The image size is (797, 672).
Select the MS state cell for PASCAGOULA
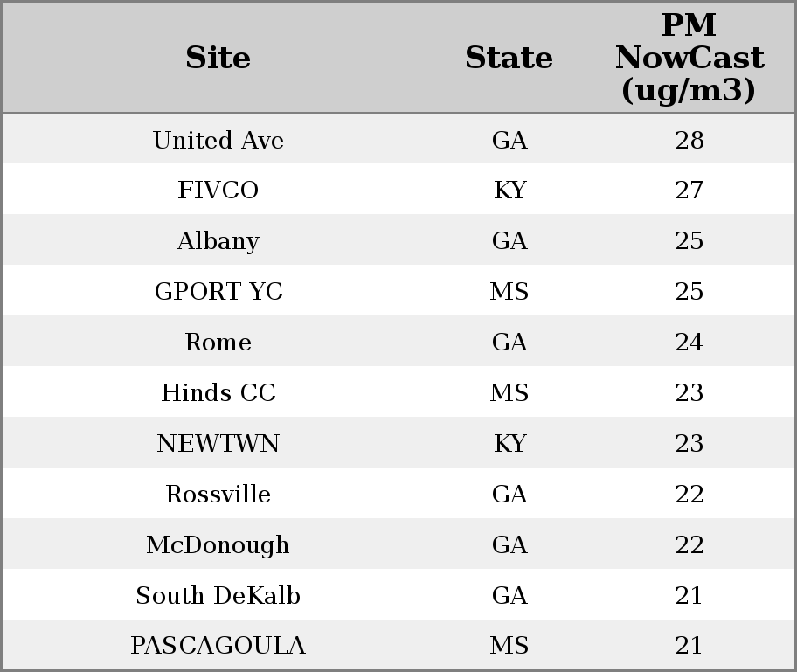509,646
